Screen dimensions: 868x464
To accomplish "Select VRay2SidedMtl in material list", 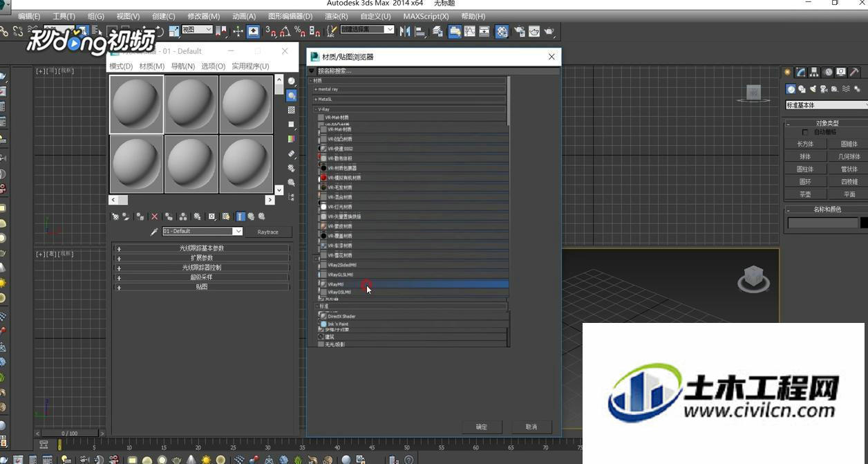I will (x=413, y=265).
